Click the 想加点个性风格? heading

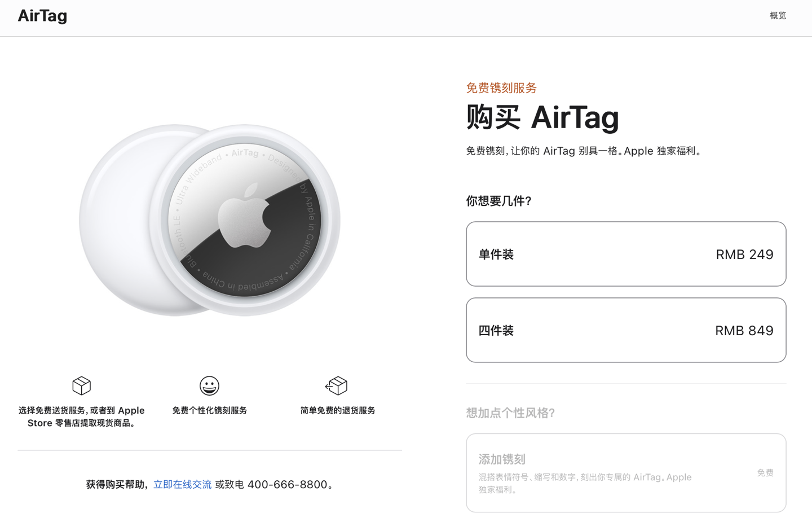coord(510,413)
